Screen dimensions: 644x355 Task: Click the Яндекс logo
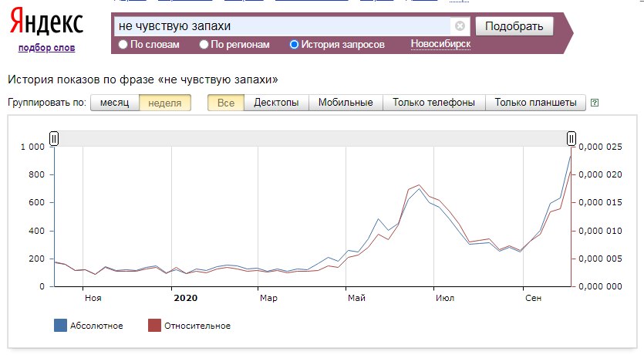tap(46, 22)
